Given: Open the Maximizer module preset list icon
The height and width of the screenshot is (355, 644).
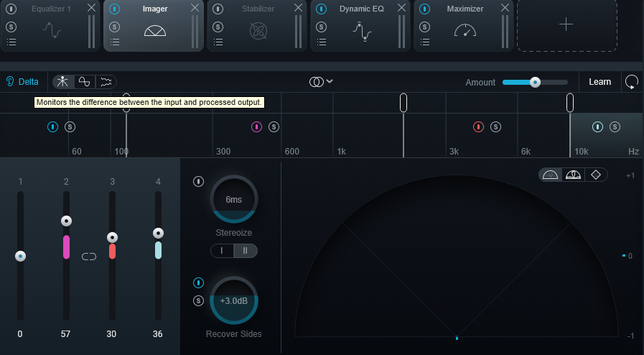Looking at the screenshot, I should pyautogui.click(x=425, y=42).
